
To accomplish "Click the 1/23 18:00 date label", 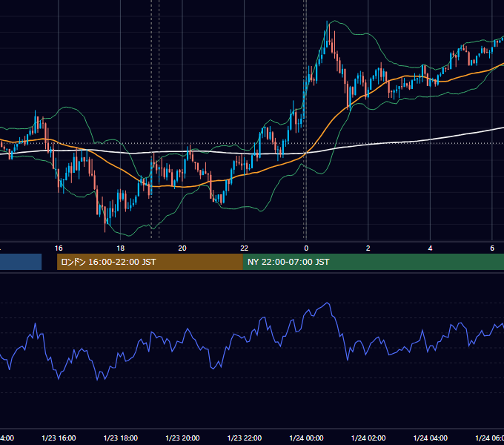I will coord(121,438).
